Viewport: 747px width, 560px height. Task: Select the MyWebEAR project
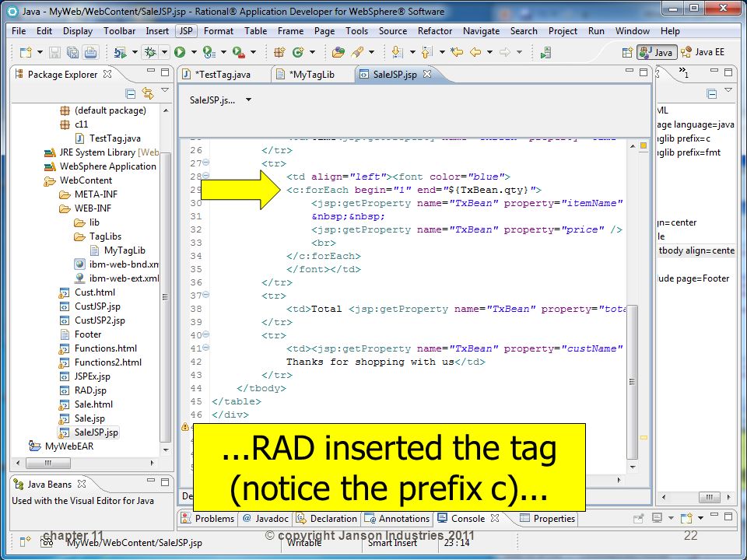pyautogui.click(x=68, y=446)
